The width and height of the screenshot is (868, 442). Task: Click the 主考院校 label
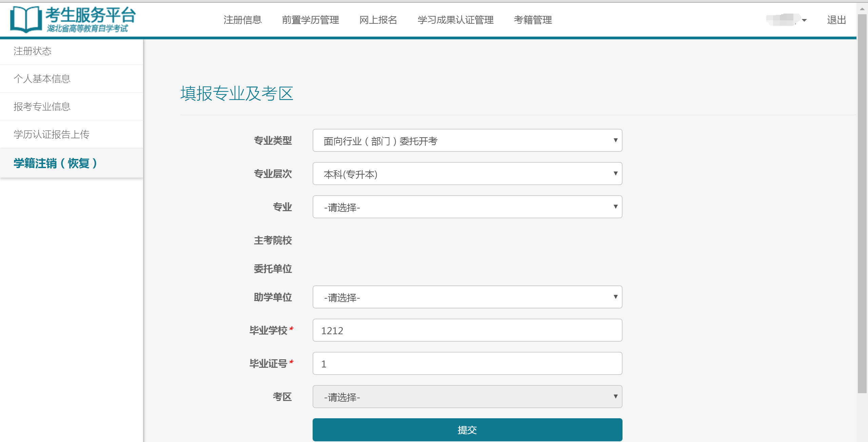(x=273, y=240)
